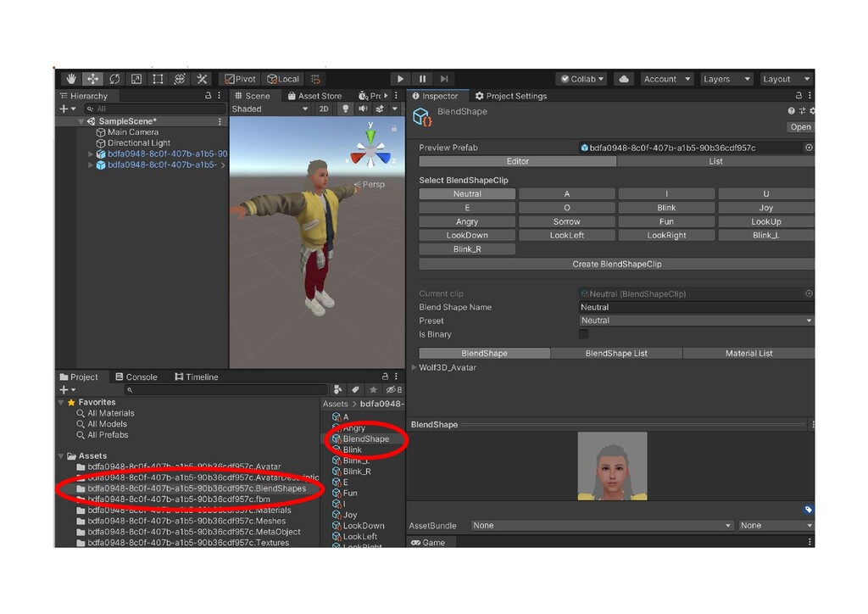Collapse the SampleScene tree
868x614 pixels.
(x=81, y=121)
